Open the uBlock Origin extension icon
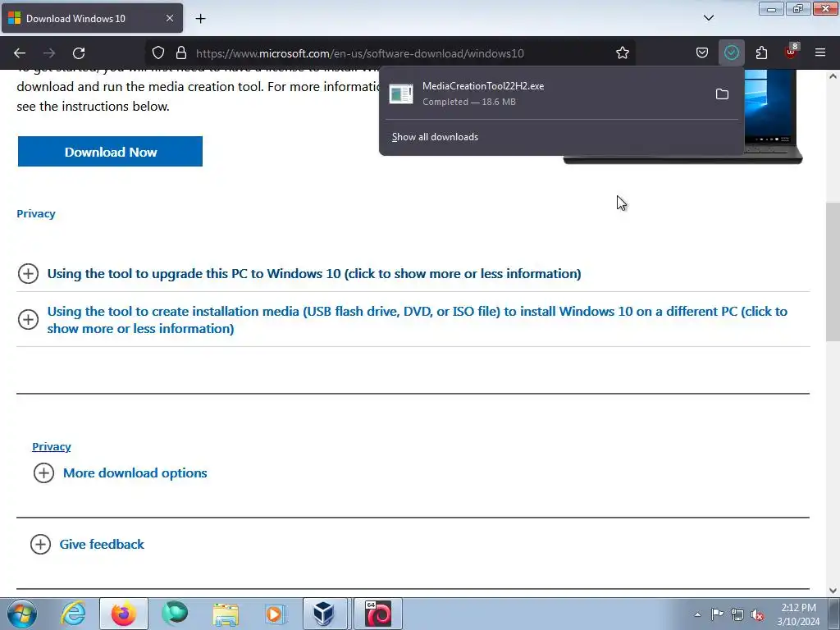 point(792,52)
